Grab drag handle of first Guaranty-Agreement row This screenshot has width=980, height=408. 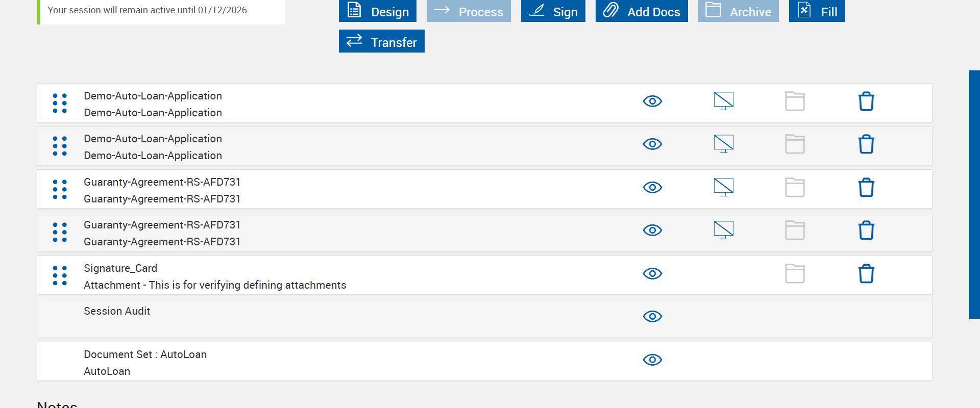coord(60,189)
